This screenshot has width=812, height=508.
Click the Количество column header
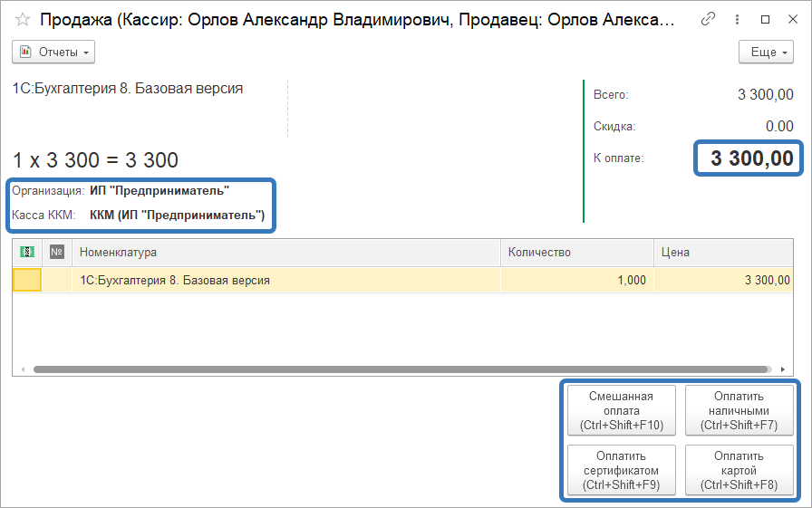click(577, 253)
